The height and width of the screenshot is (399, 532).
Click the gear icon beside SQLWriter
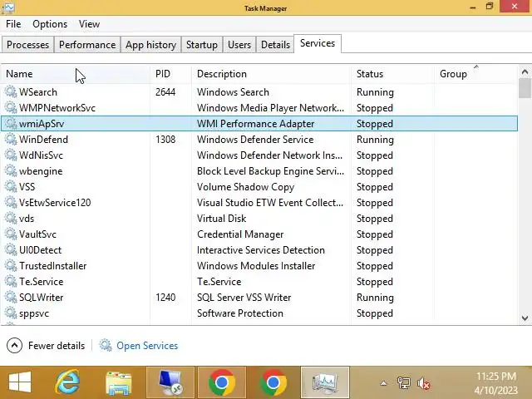point(11,298)
